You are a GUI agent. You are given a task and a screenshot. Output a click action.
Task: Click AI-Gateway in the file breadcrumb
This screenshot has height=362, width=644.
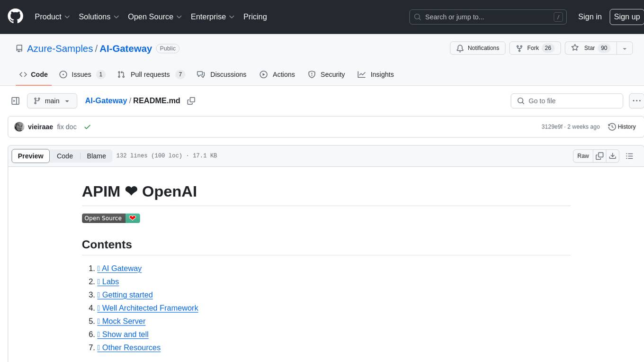pos(106,100)
